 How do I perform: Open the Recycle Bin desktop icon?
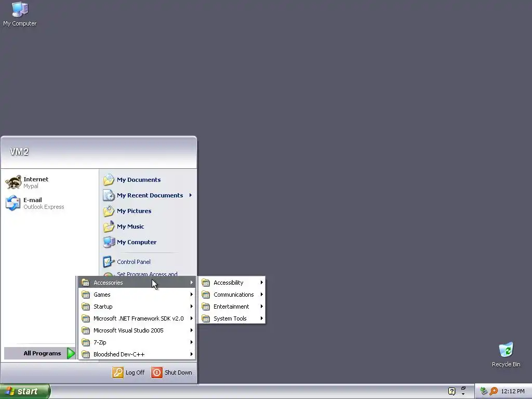tap(506, 355)
